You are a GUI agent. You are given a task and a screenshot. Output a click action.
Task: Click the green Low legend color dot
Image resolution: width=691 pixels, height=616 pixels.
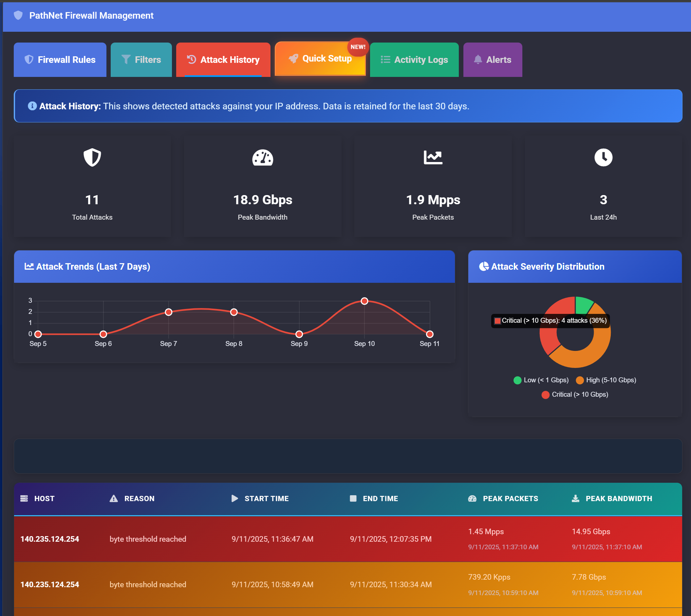click(517, 380)
